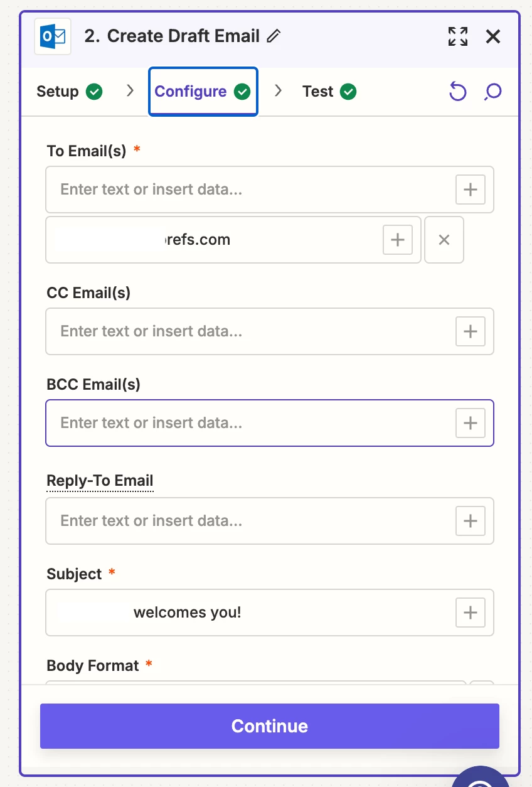
Task: Click plus button beside refs.com email
Action: [398, 239]
